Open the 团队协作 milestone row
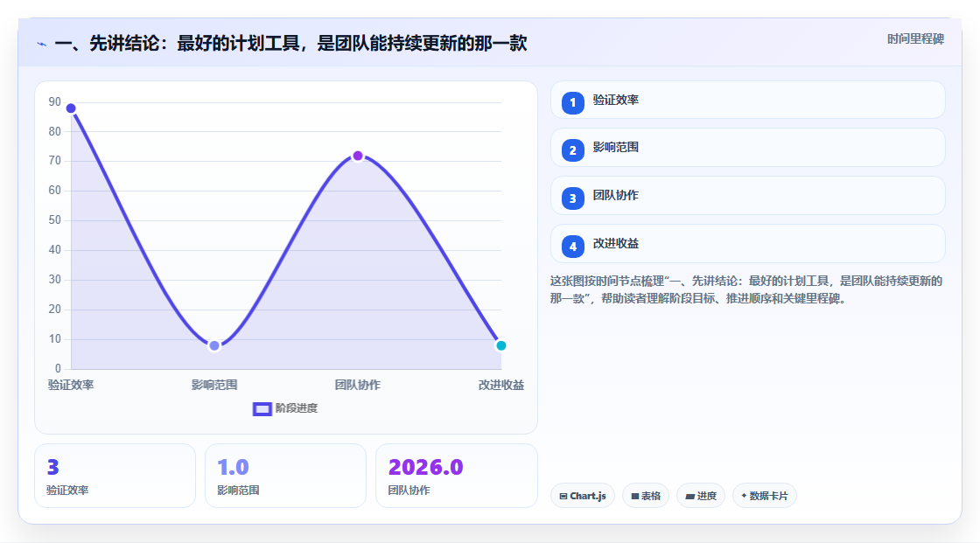 747,196
